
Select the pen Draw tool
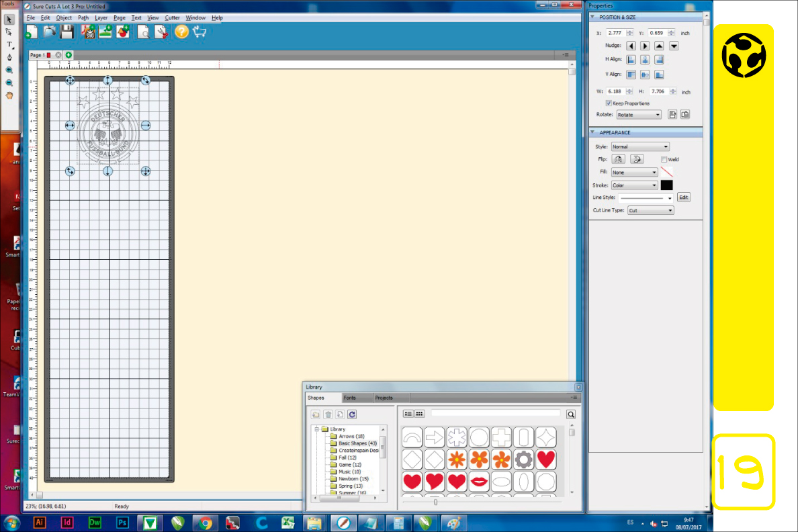tap(9, 58)
